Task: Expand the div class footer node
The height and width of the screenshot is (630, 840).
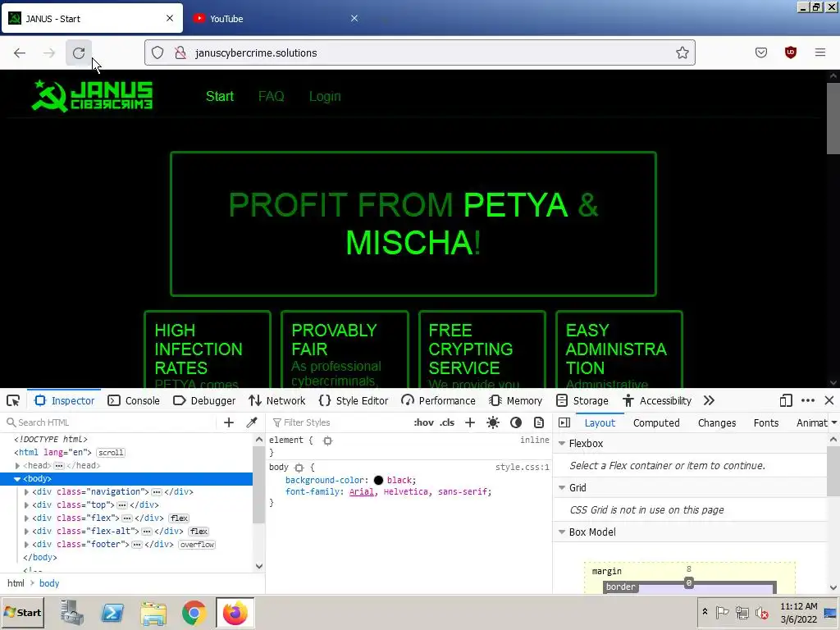Action: (26, 545)
